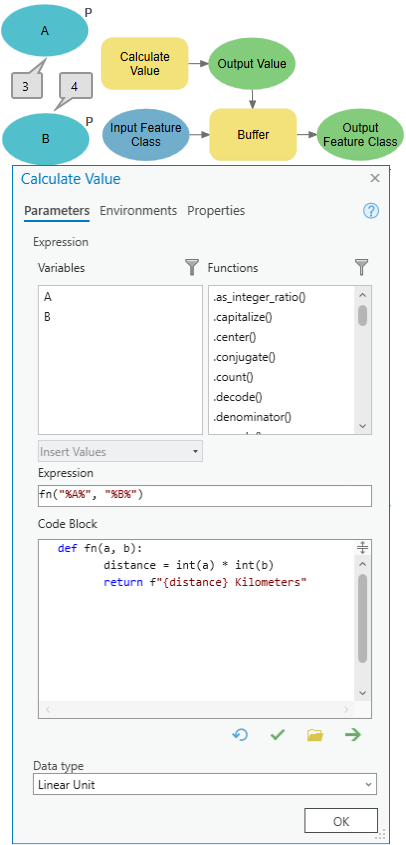Viewport: 406px width, 845px height.
Task: Open the import folder icon
Action: click(x=315, y=735)
